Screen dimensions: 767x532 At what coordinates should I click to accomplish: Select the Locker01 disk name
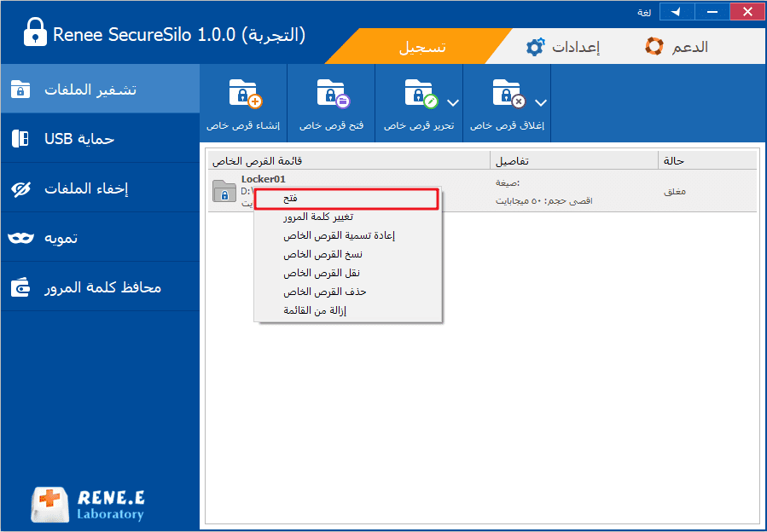263,179
